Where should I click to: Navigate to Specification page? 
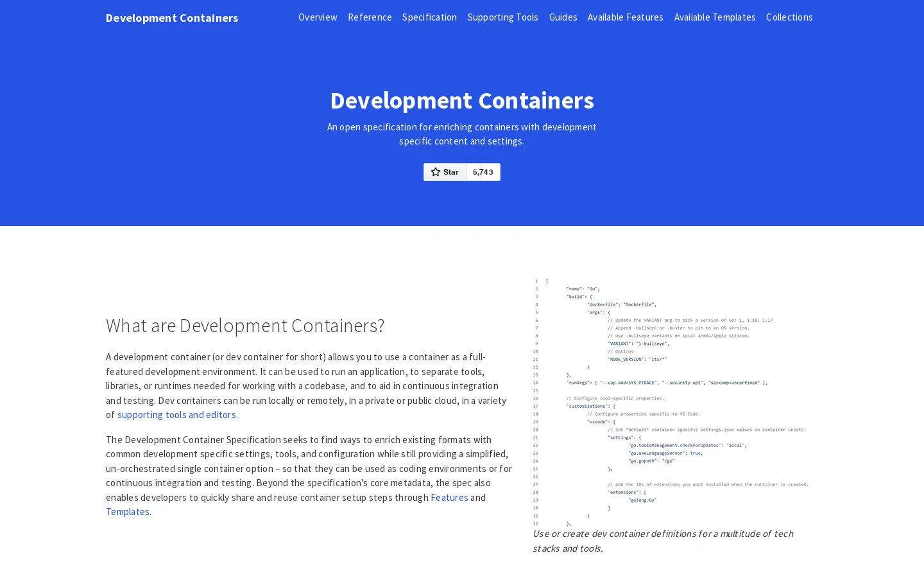coord(429,17)
